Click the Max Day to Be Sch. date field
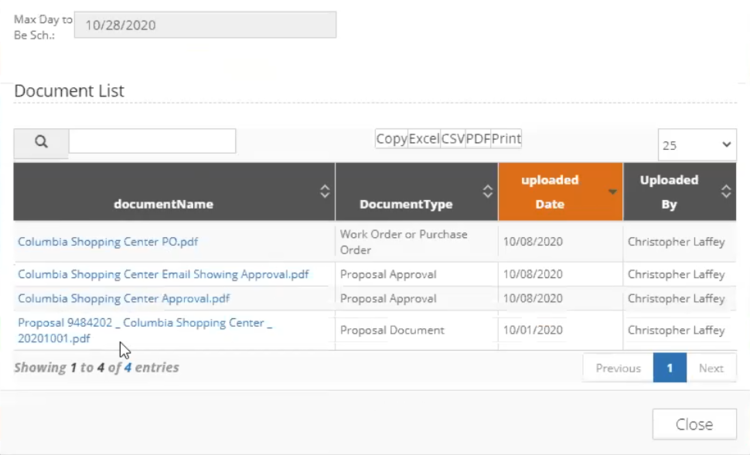Viewport: 750px width, 455px height. tap(205, 25)
